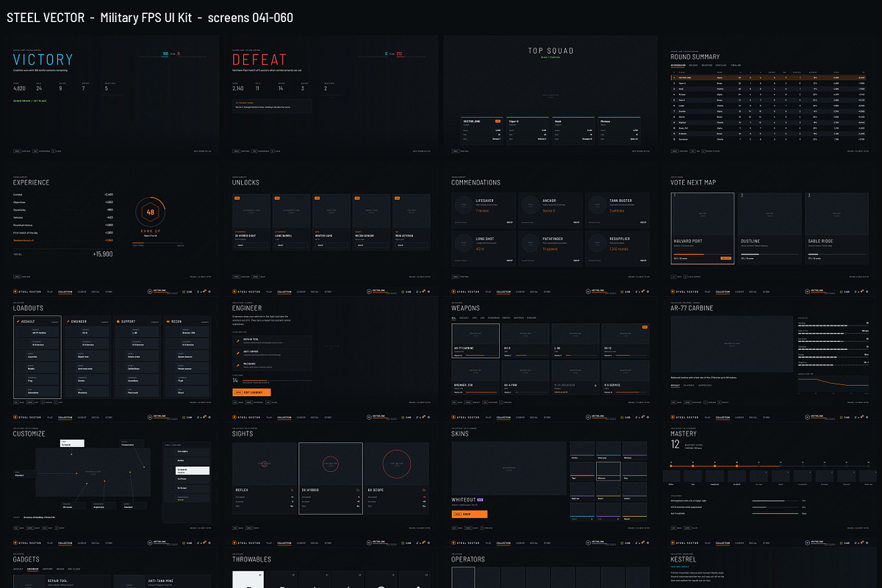Click Long Shot medal icon in Commendations
This screenshot has width=882, height=588.
point(464,243)
